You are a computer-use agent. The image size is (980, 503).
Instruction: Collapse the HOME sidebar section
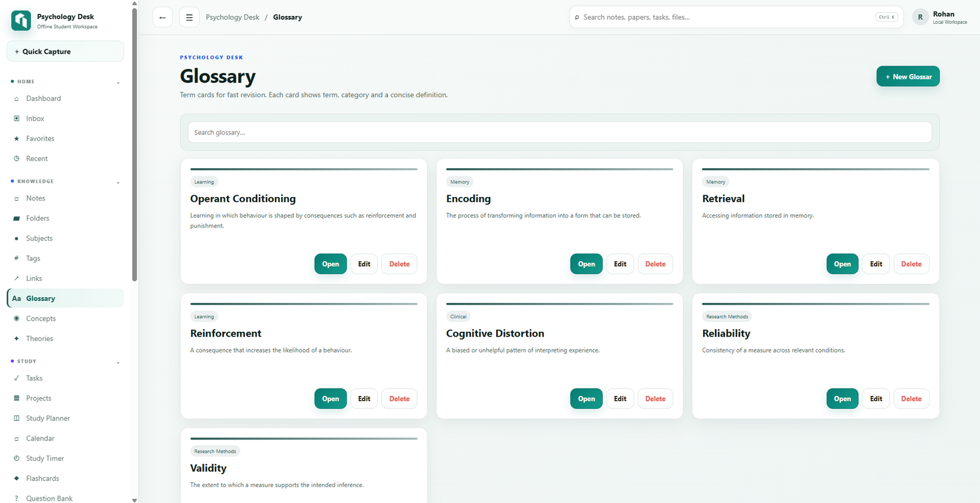tap(118, 83)
